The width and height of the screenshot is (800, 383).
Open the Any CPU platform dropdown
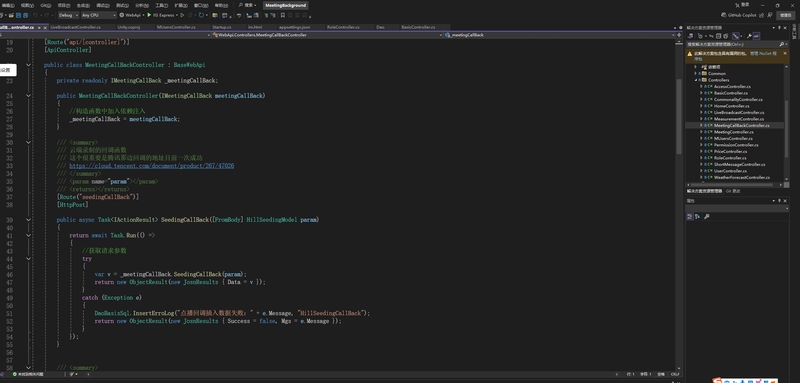tap(99, 15)
